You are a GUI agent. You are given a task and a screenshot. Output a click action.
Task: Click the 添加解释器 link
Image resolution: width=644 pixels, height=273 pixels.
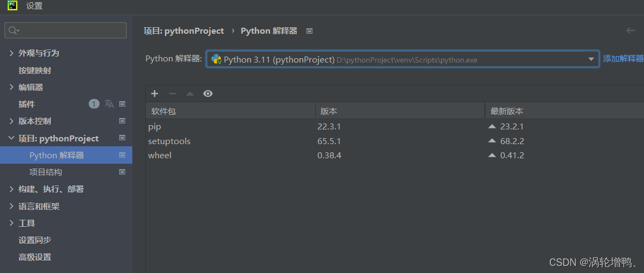tap(623, 59)
